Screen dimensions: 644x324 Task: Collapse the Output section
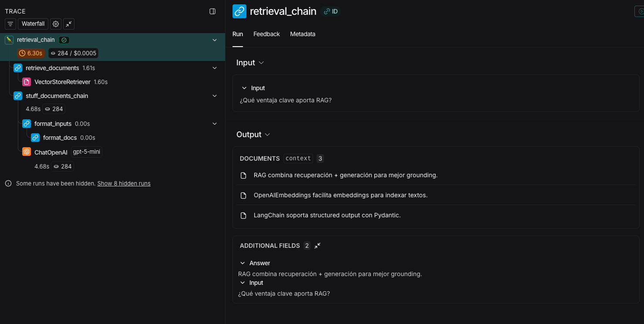coord(267,135)
